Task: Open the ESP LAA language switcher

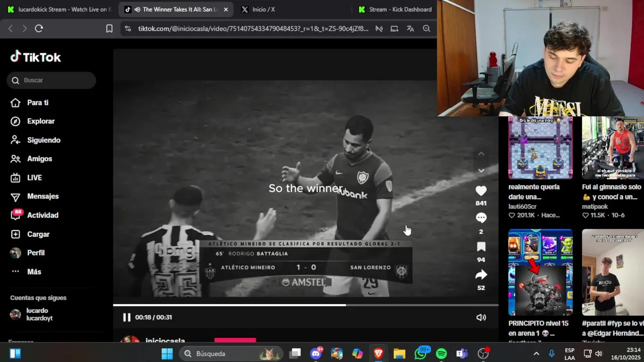Action: (x=570, y=354)
